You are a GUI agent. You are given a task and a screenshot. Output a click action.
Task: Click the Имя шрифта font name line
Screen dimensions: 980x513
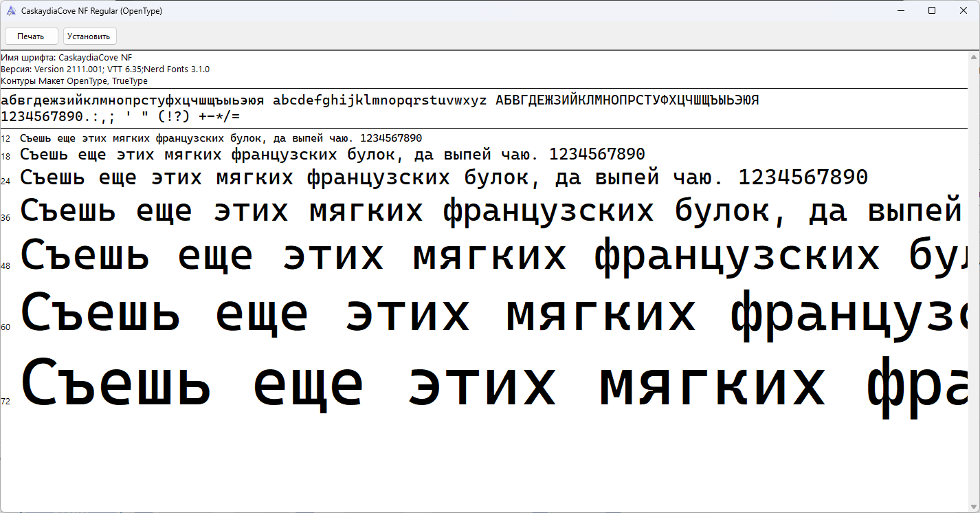(67, 58)
